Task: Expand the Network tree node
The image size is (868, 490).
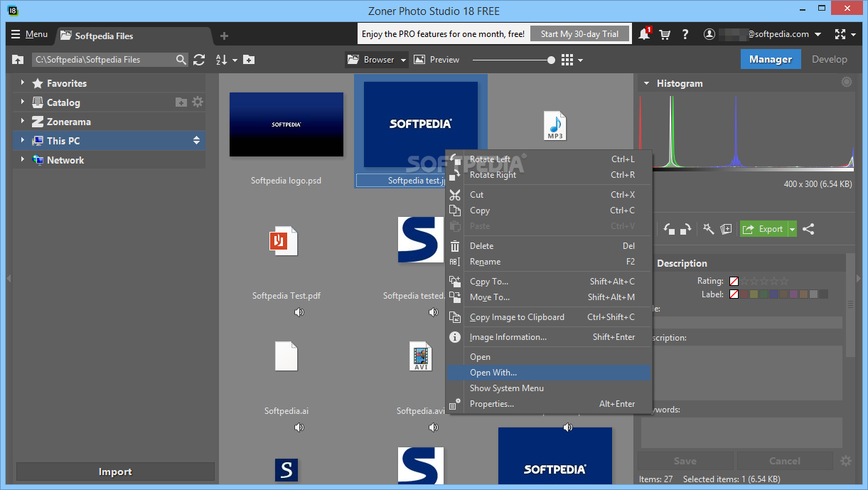Action: (x=22, y=160)
